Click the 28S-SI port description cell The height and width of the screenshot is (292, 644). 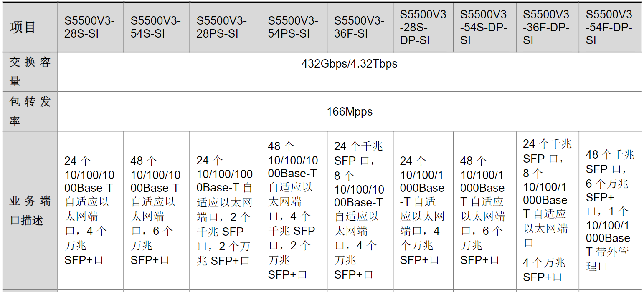pos(91,211)
